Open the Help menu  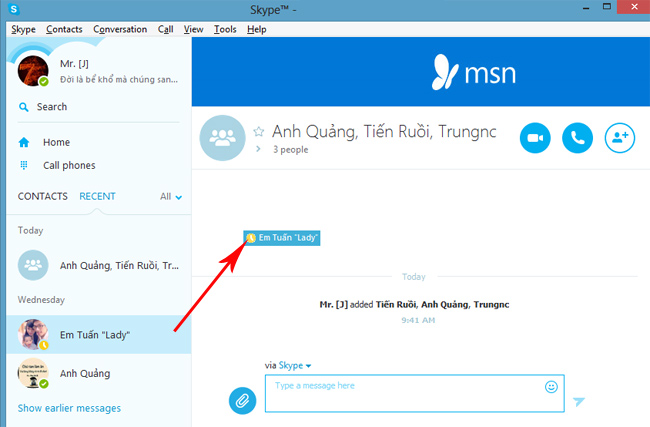[257, 29]
